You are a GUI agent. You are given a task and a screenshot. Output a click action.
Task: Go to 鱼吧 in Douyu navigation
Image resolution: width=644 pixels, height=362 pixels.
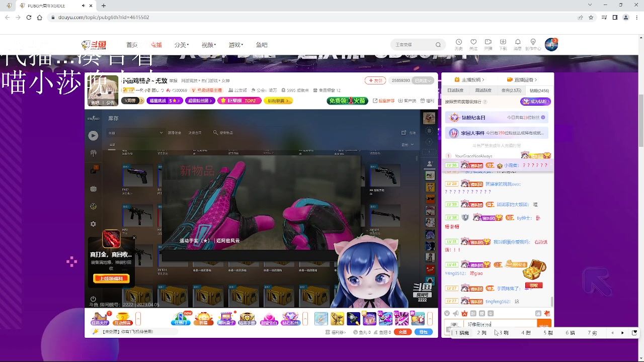262,45
